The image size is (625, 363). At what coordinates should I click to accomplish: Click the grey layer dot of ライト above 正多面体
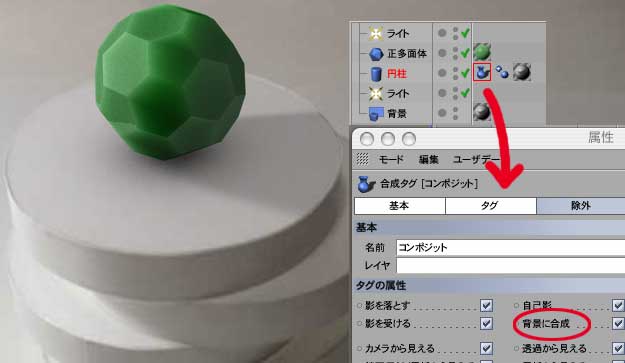(442, 33)
